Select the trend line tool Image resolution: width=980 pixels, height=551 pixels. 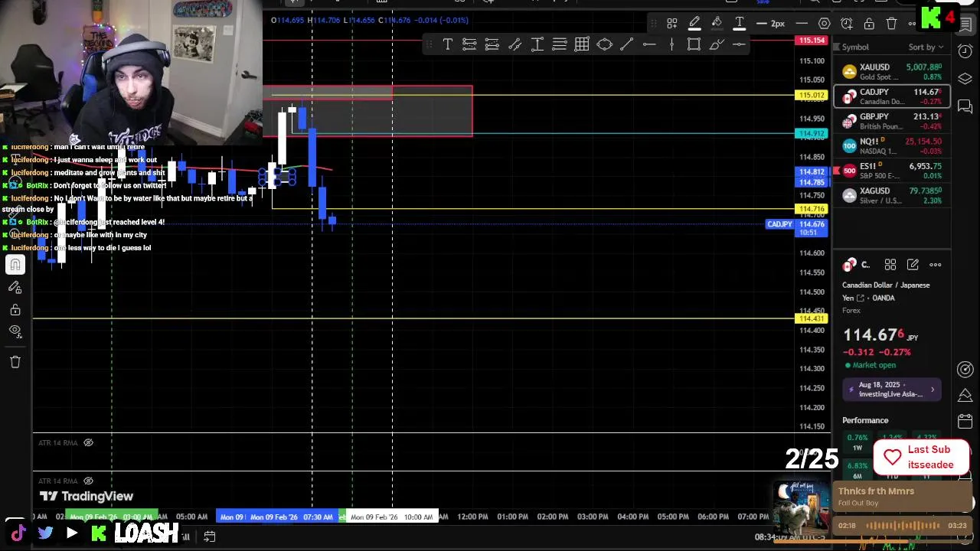[626, 44]
